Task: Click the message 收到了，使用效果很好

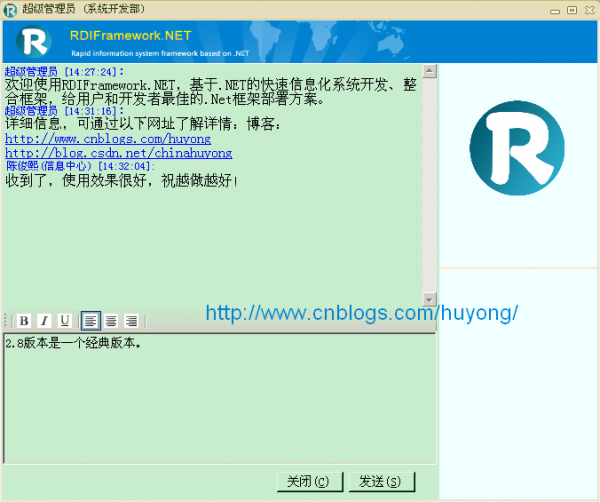Action: tap(121, 180)
